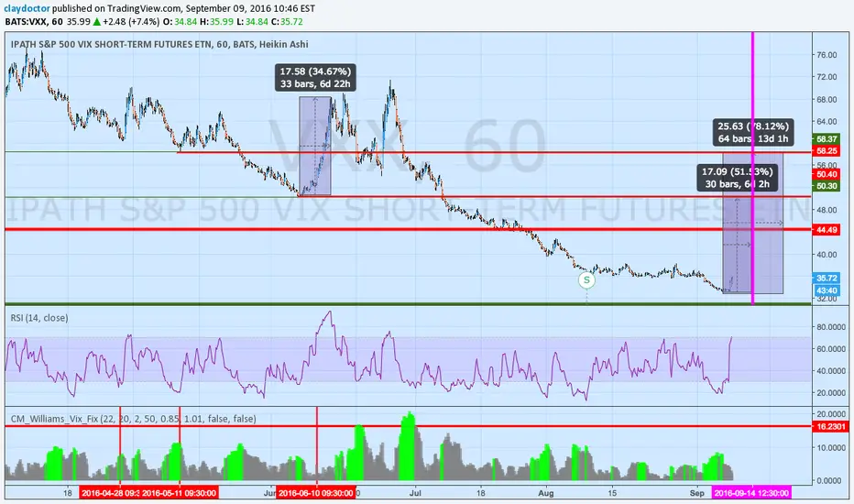Click the 2016-05-11 09:30:00 date label
854x504 pixels.
click(x=180, y=493)
